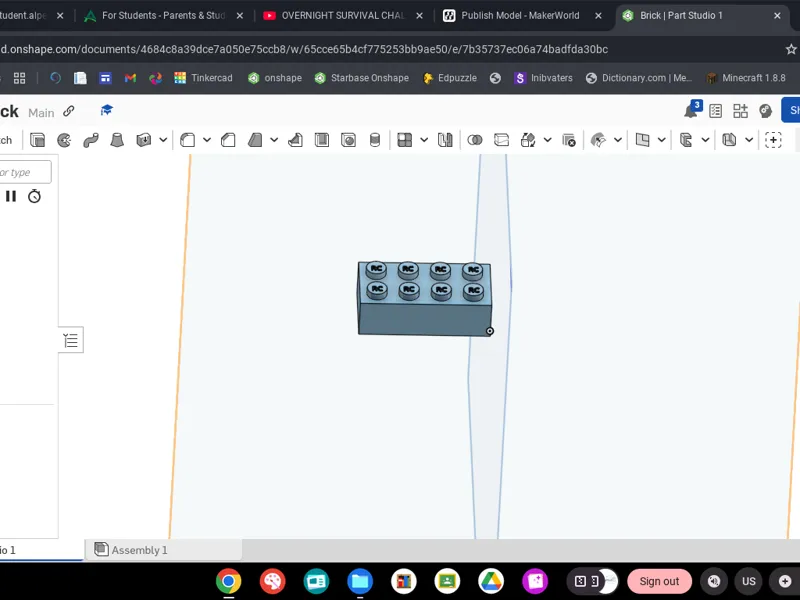Open the Appearance editor palette icon

(x=765, y=111)
